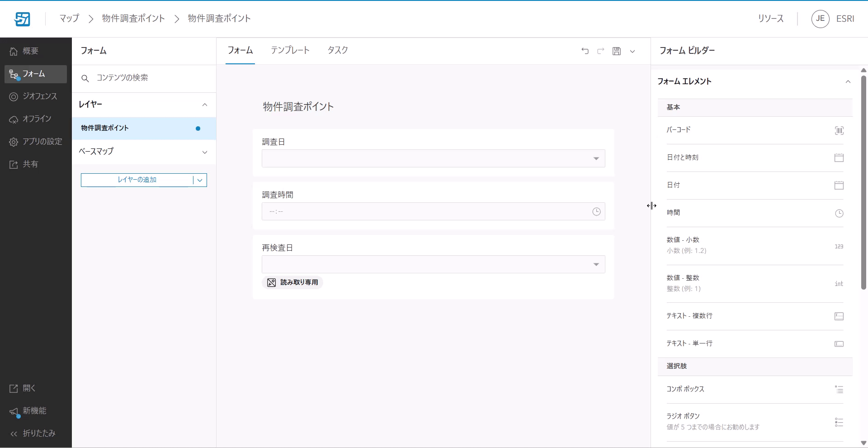Viewport: 868px width, 448px height.
Task: Click the Field Maps logo icon
Action: [22, 19]
